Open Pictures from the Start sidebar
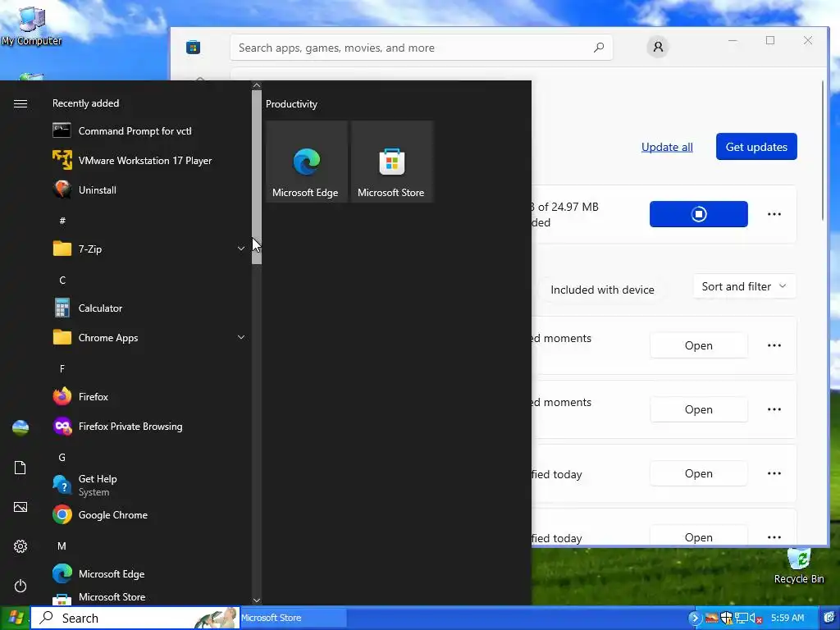This screenshot has height=630, width=840. tap(21, 507)
